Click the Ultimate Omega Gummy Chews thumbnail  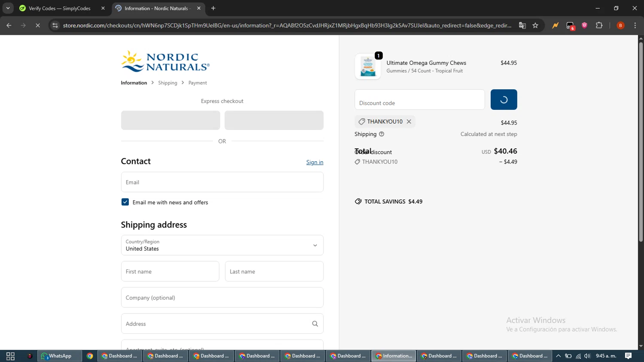tap(368, 66)
